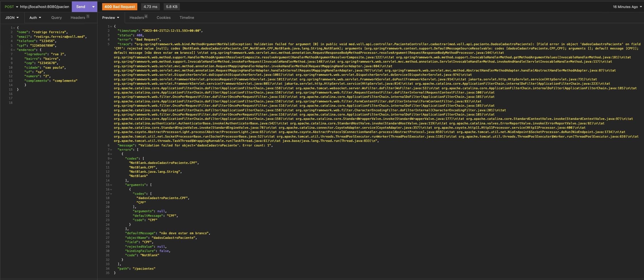
Task: Switch to the Timeline tab
Action: pos(187,17)
